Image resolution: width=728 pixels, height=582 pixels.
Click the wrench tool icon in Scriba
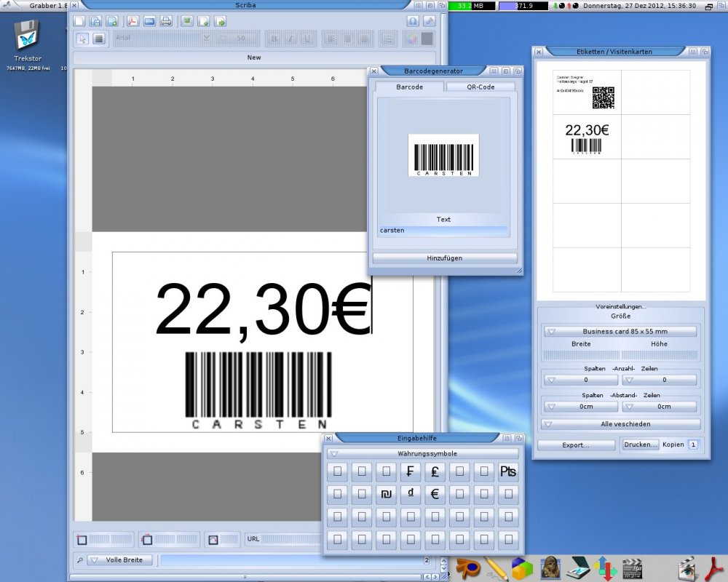(x=430, y=21)
